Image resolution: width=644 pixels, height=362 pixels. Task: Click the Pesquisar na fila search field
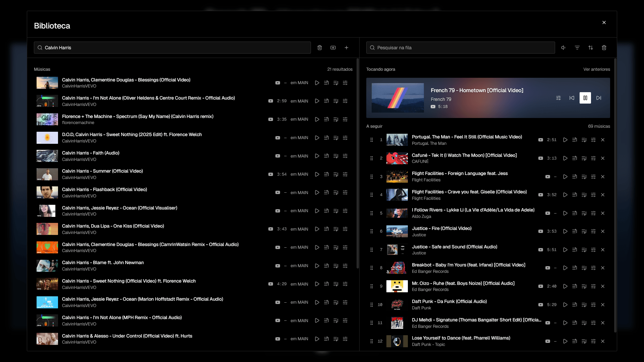coord(461,48)
